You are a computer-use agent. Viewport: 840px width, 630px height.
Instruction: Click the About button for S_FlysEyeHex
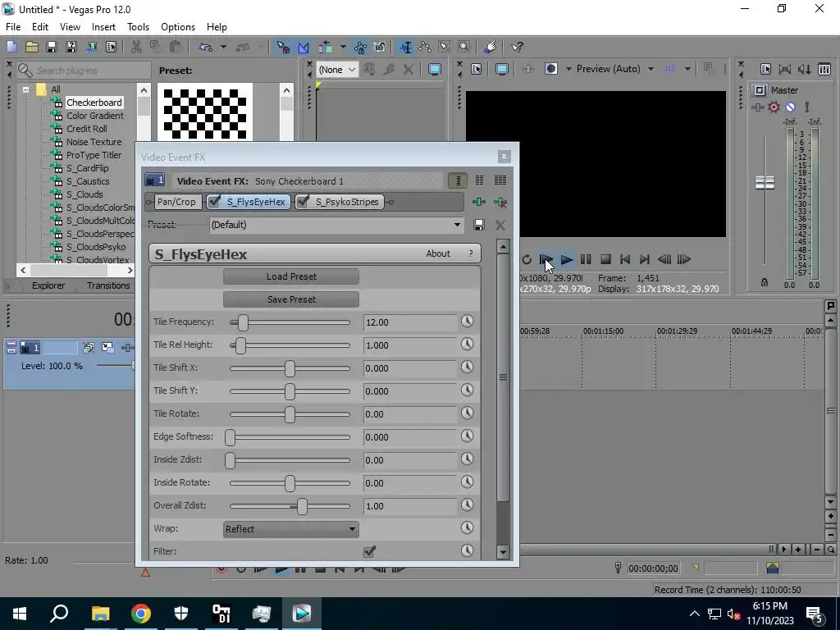coord(438,254)
